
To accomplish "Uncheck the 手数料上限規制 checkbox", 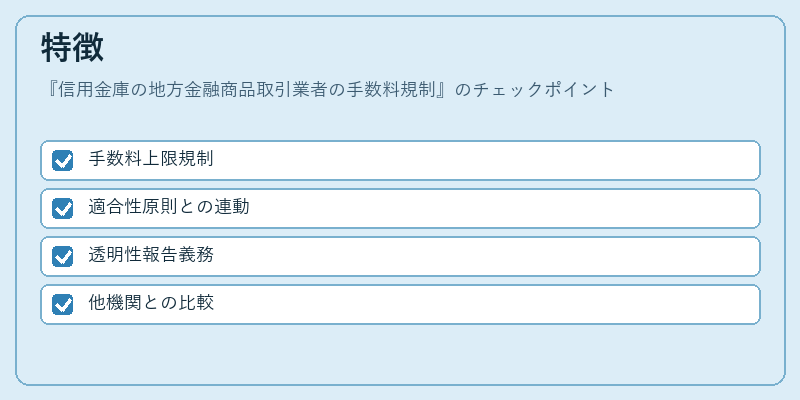I will tap(62, 160).
